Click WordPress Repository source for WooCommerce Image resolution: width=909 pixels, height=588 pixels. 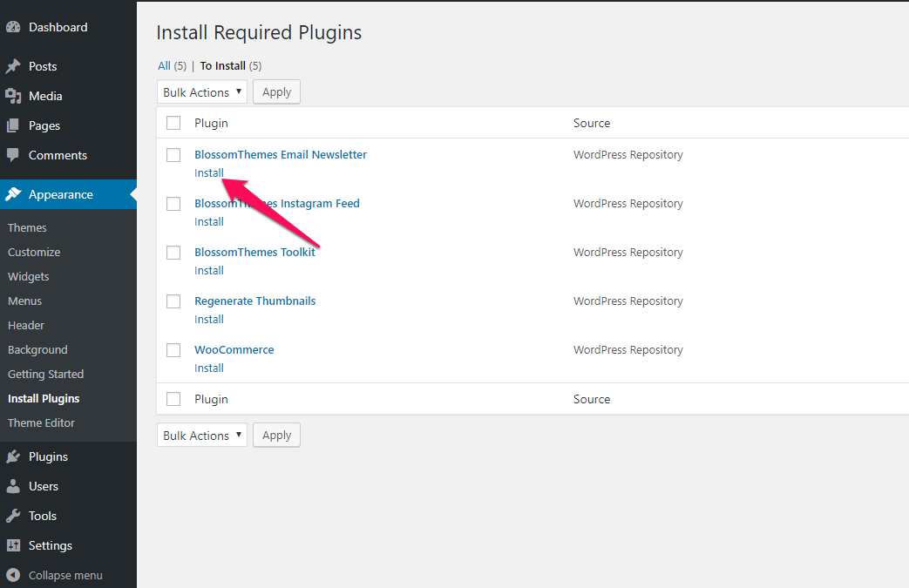coord(628,350)
